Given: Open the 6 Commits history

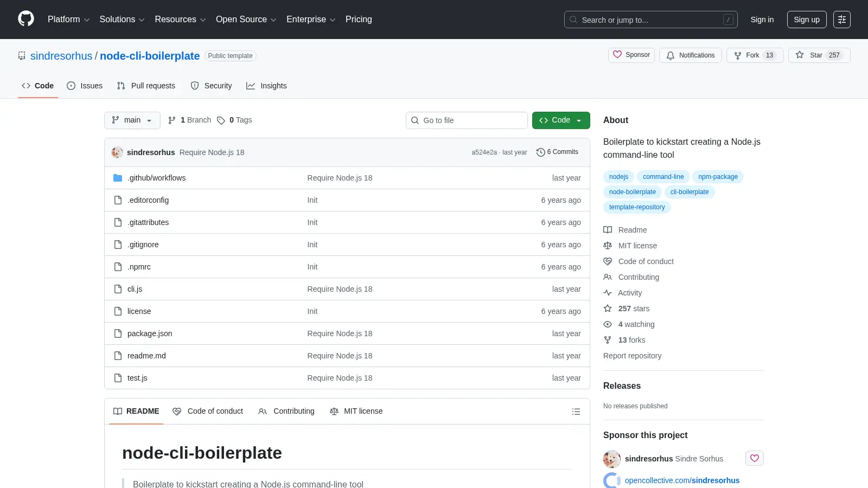Looking at the screenshot, I should [557, 152].
